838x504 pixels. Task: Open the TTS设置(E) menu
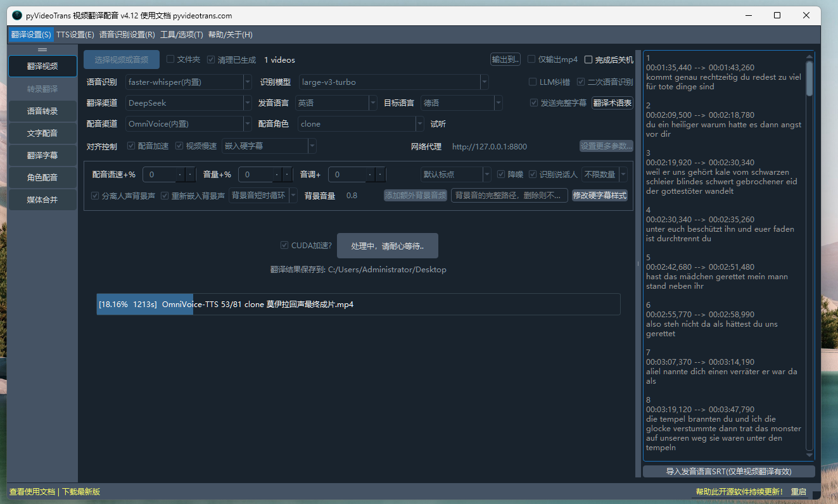[x=75, y=35]
